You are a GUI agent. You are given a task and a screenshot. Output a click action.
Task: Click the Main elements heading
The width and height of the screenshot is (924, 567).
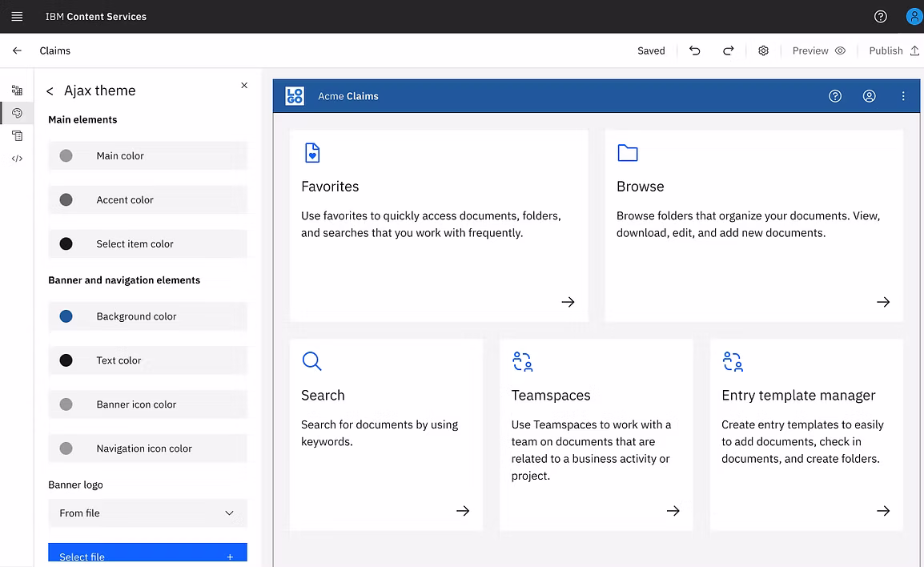click(82, 119)
